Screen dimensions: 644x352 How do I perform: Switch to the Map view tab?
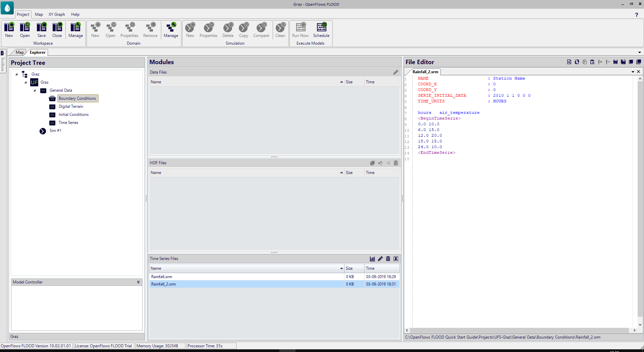tap(19, 52)
